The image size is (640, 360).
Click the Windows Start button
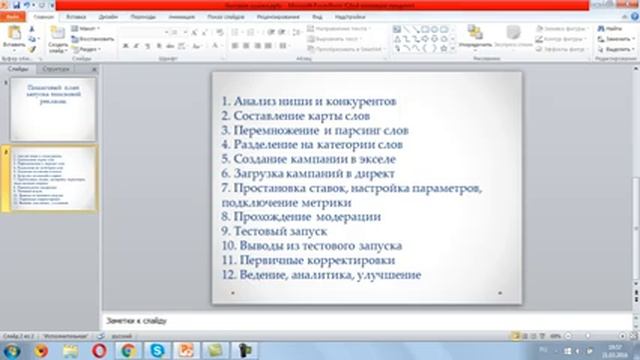click(x=12, y=351)
